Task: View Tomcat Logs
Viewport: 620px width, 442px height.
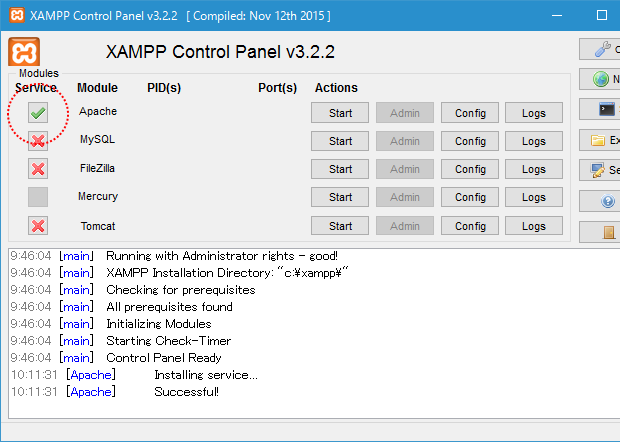Action: tap(534, 226)
